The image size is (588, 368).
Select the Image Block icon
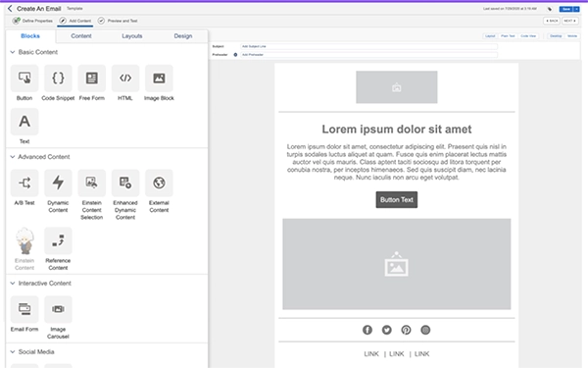coord(159,79)
